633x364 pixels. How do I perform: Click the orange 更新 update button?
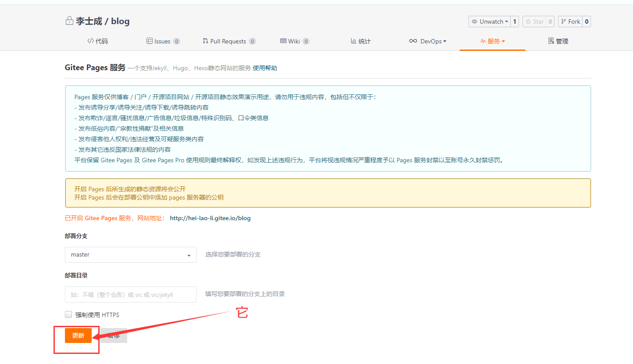tap(78, 335)
